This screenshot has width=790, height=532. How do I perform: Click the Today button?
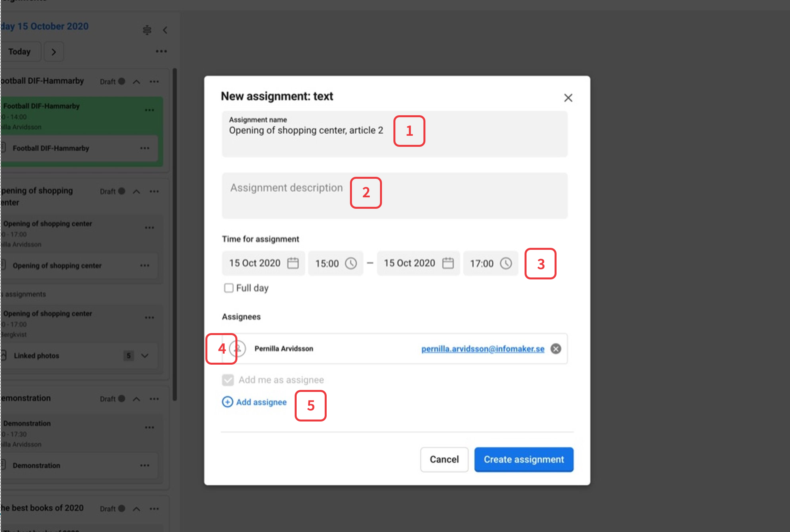pyautogui.click(x=20, y=52)
